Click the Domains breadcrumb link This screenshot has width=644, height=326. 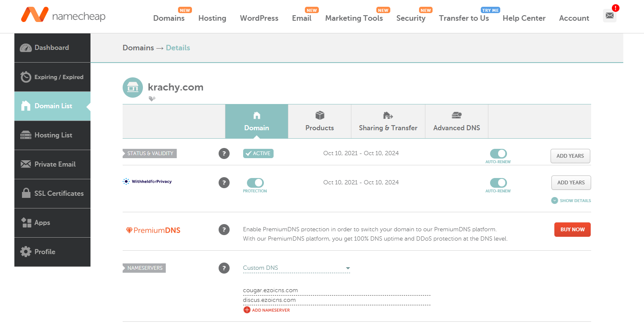tap(138, 48)
